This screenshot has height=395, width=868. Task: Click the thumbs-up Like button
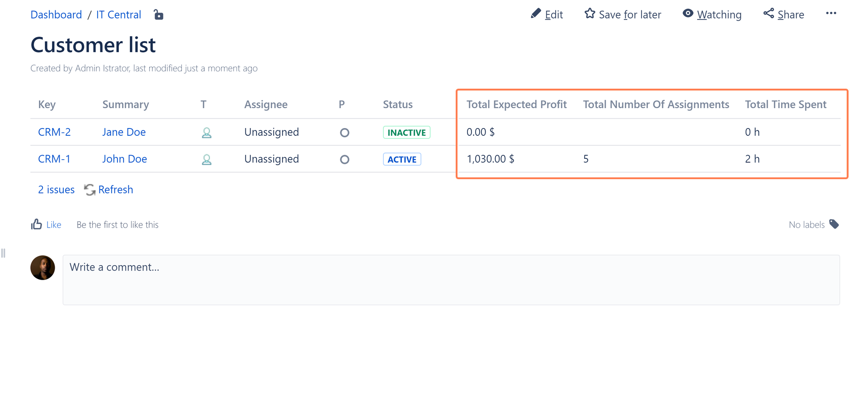37,224
